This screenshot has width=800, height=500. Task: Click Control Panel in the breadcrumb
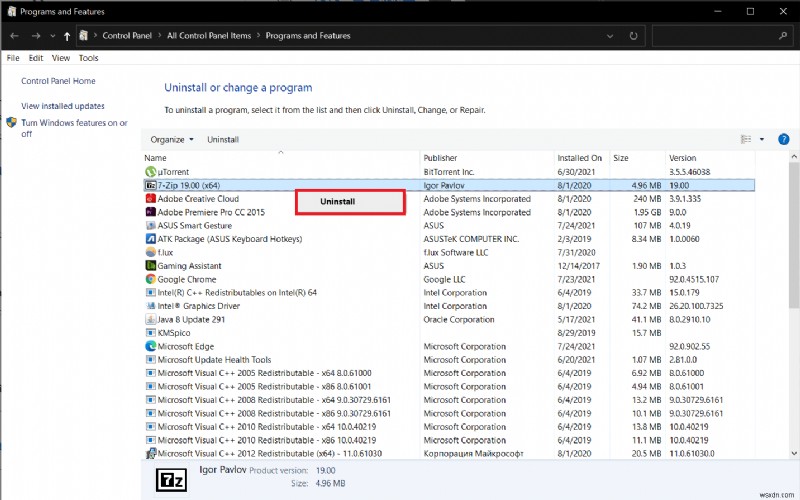click(x=127, y=36)
